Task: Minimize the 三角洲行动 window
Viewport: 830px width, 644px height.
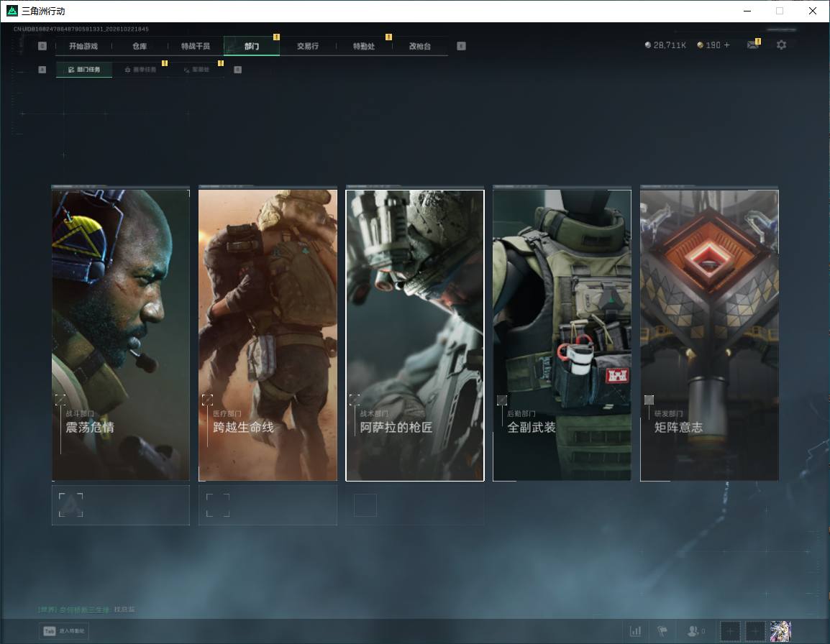Action: tap(747, 11)
